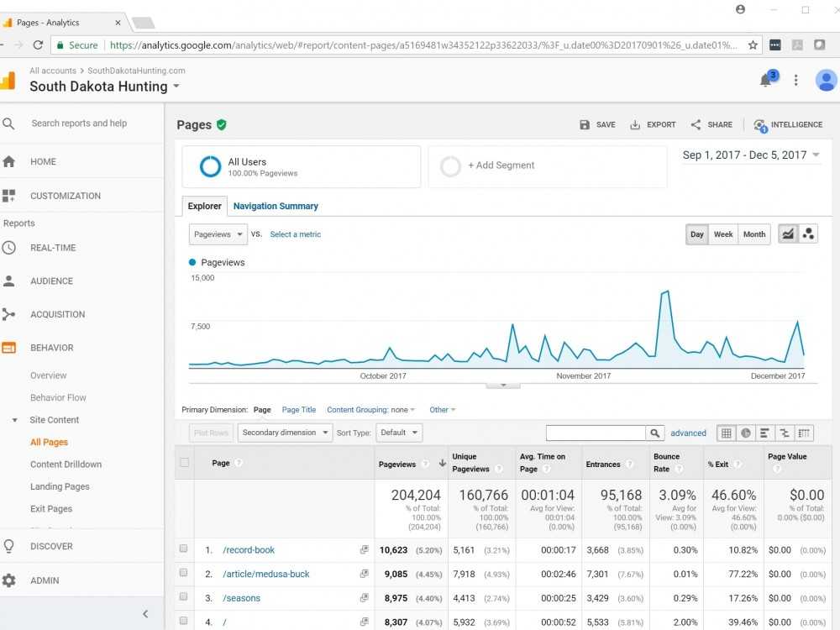Click inside the table search field
The image size is (840, 630).
pos(596,432)
